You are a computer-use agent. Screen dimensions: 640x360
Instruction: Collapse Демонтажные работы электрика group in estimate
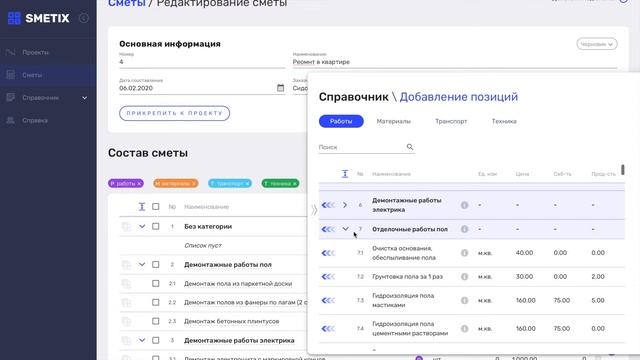142,340
